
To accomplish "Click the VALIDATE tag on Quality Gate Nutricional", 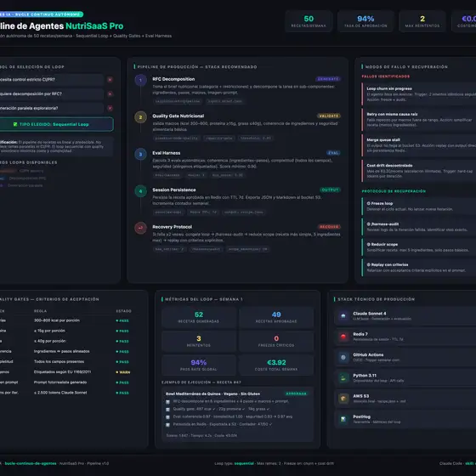I will (329, 116).
